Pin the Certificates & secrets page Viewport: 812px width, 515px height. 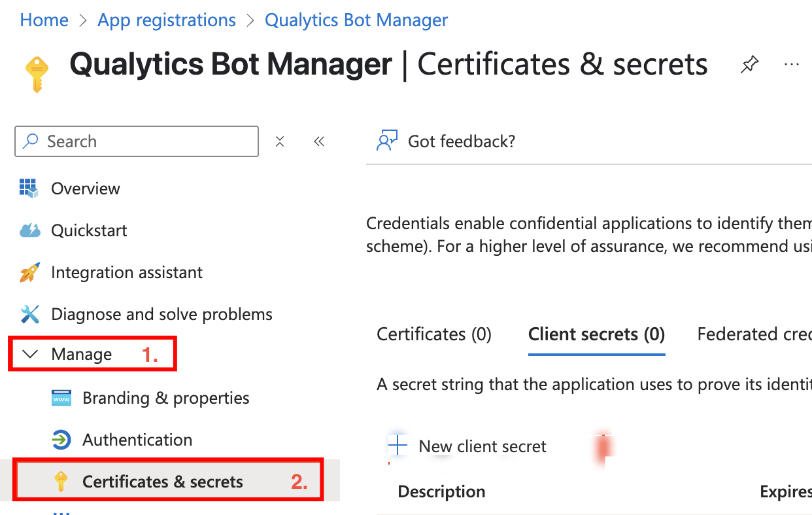[x=749, y=64]
